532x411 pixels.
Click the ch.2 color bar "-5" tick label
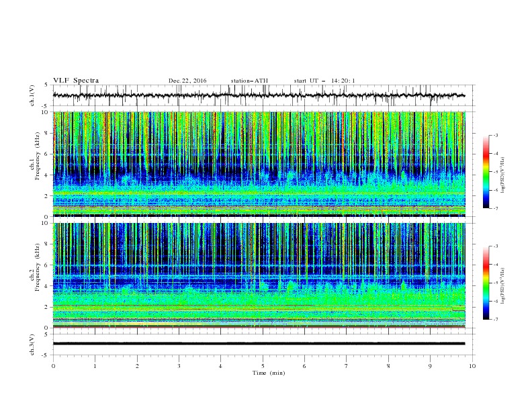click(x=495, y=283)
